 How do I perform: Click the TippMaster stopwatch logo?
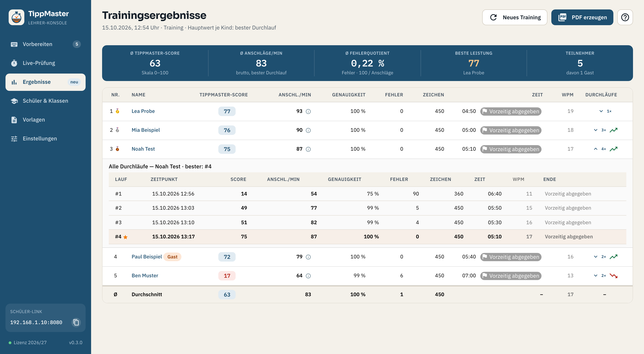[16, 17]
